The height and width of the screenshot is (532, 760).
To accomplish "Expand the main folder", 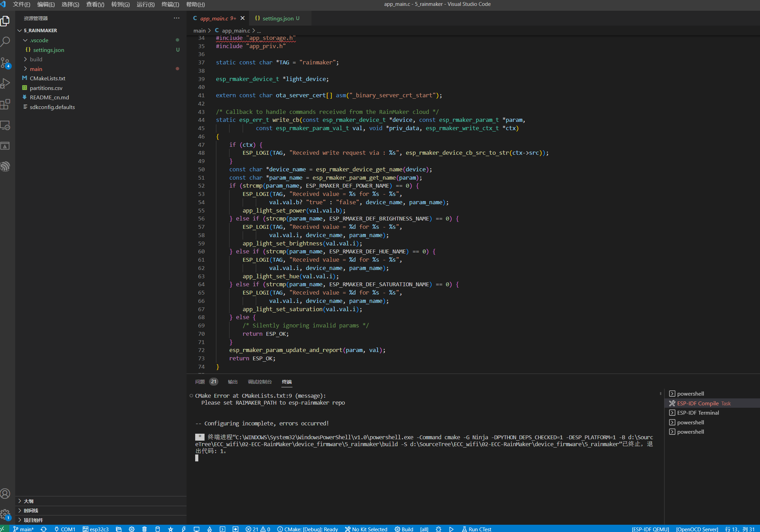I will point(25,69).
